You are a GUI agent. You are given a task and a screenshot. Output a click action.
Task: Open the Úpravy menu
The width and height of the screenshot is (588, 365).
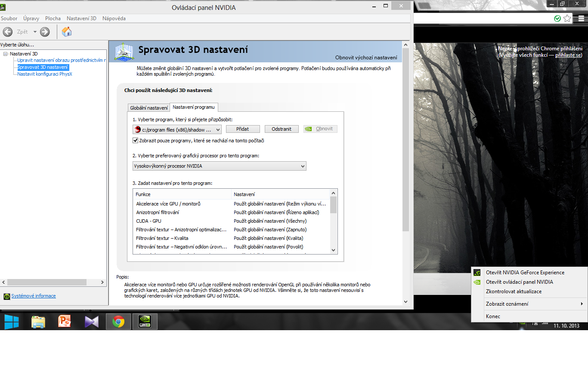pos(31,18)
